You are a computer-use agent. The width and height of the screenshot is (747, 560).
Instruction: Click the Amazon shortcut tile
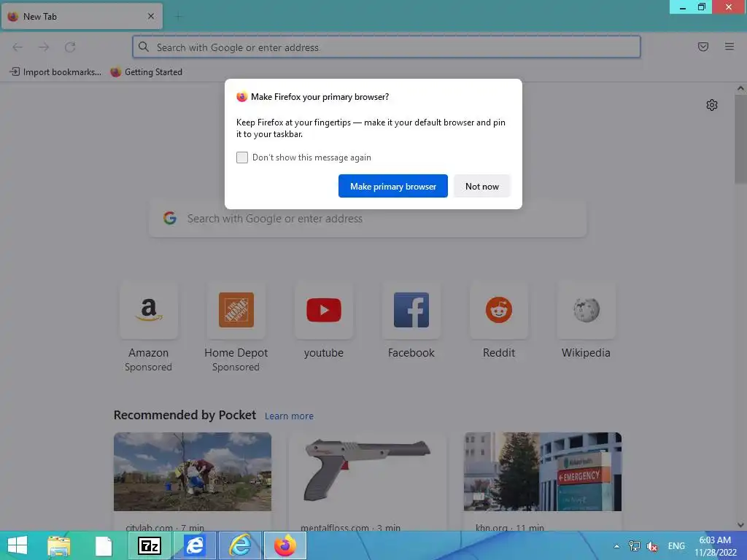click(x=149, y=310)
